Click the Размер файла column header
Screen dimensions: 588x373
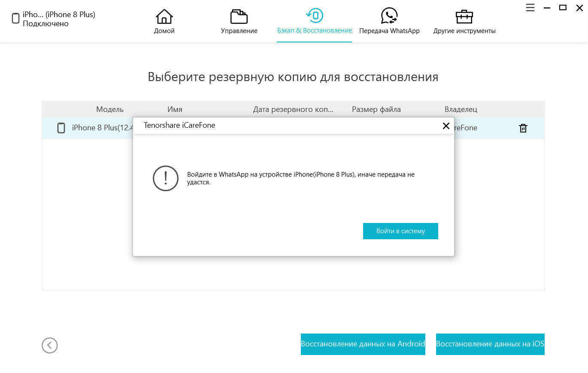click(376, 109)
